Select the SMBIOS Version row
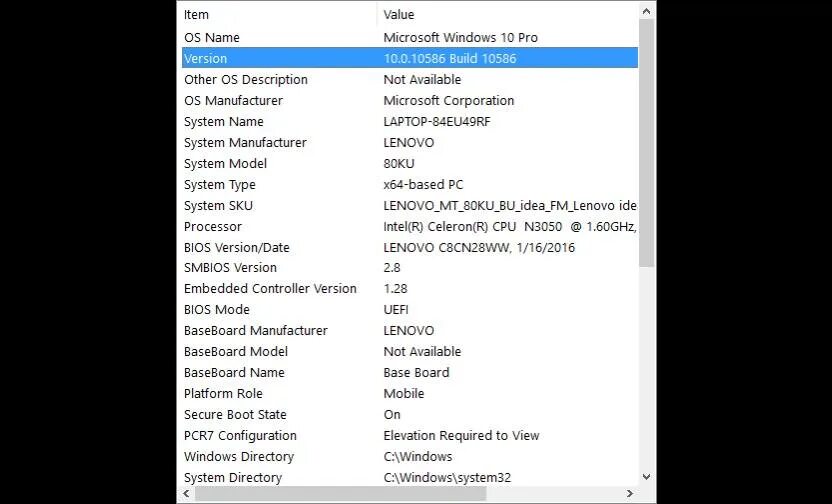The height and width of the screenshot is (504, 832). coord(410,267)
